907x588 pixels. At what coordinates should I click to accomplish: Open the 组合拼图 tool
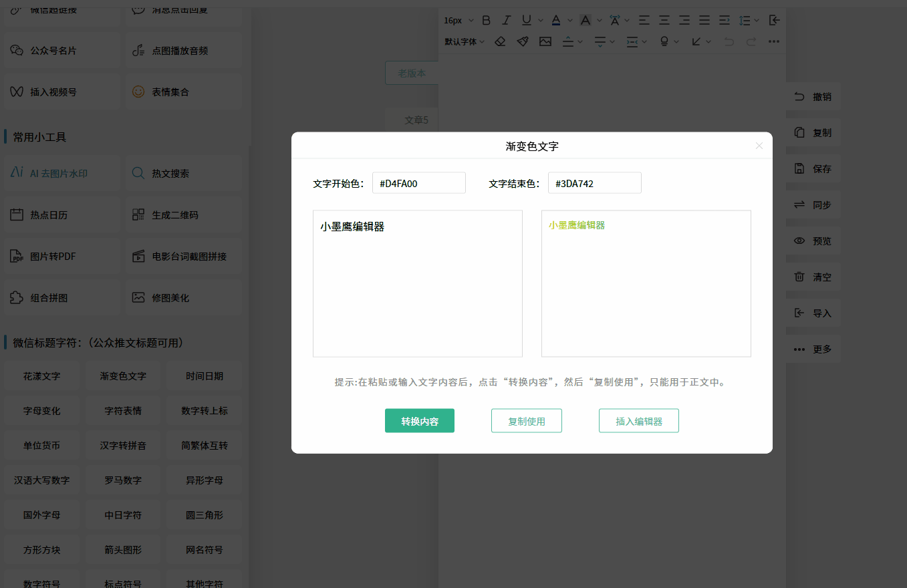61,297
